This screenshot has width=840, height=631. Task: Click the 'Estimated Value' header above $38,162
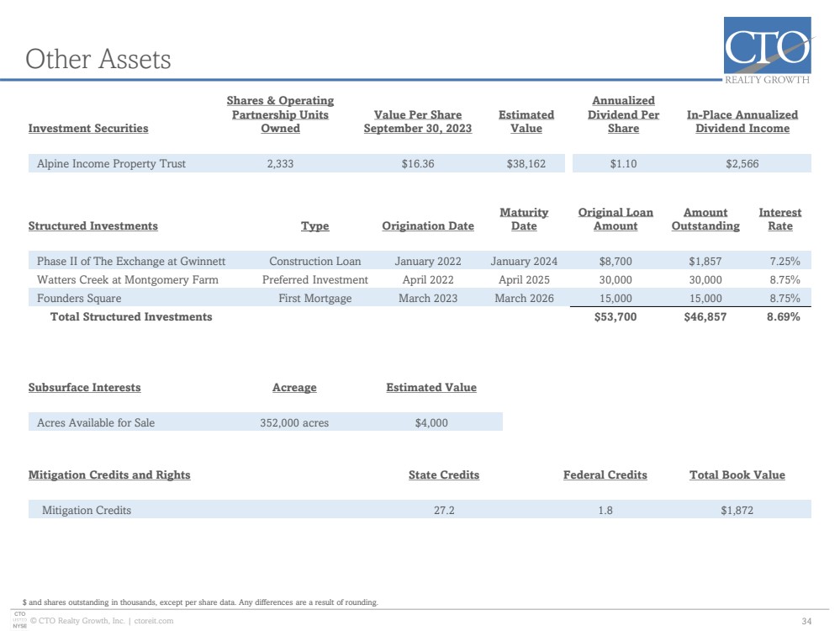click(x=526, y=121)
